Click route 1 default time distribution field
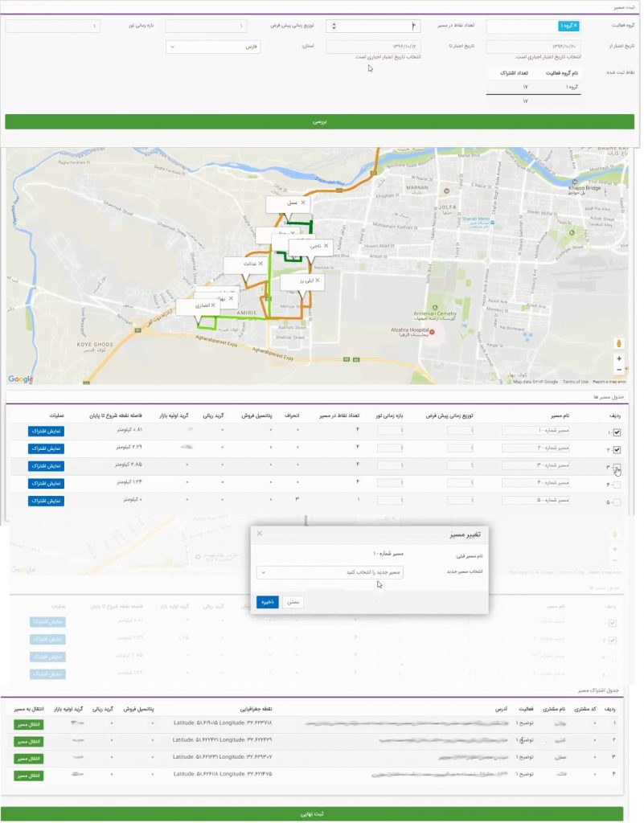The width and height of the screenshot is (644, 823). tap(461, 431)
